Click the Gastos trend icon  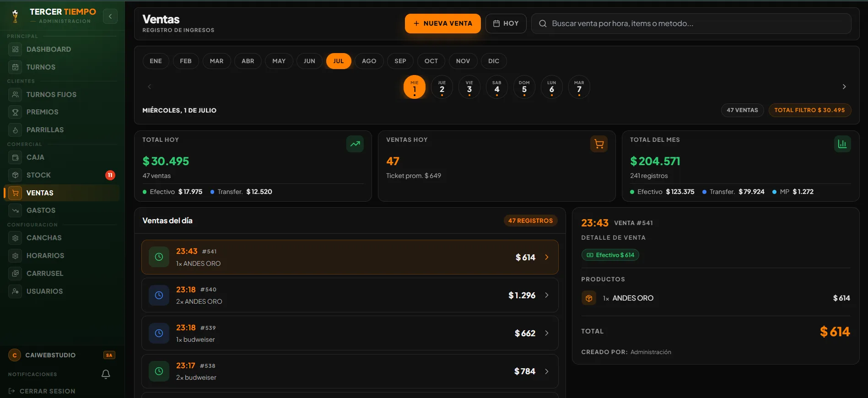click(x=15, y=210)
